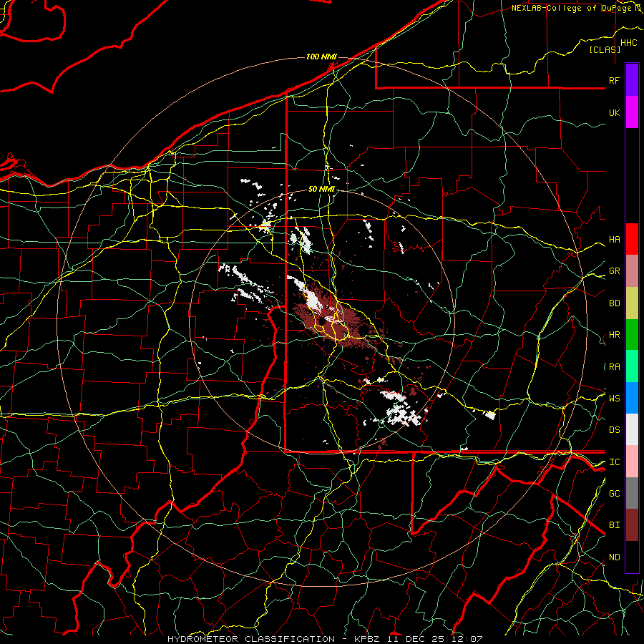
Task: Click the IC legend label
Action: click(614, 462)
